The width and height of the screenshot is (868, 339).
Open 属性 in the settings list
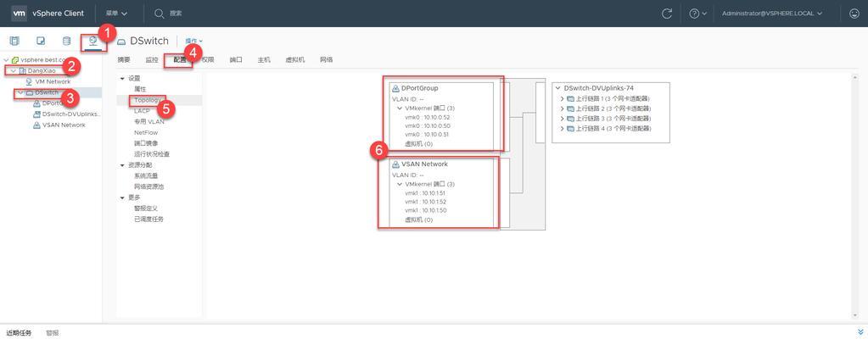140,89
